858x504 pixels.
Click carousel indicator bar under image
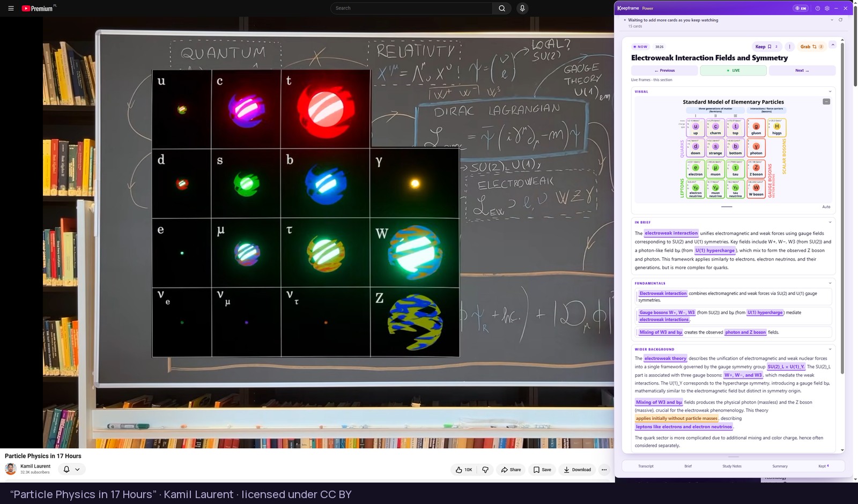[727, 206]
